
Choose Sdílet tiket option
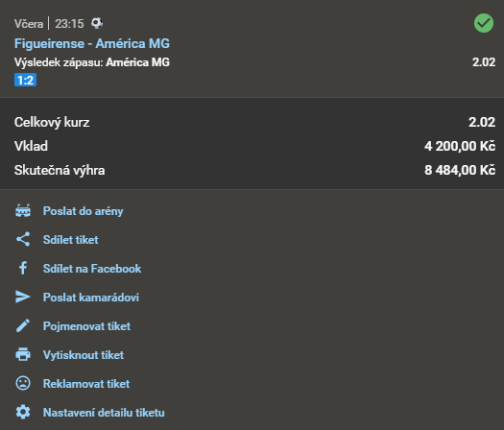click(71, 240)
